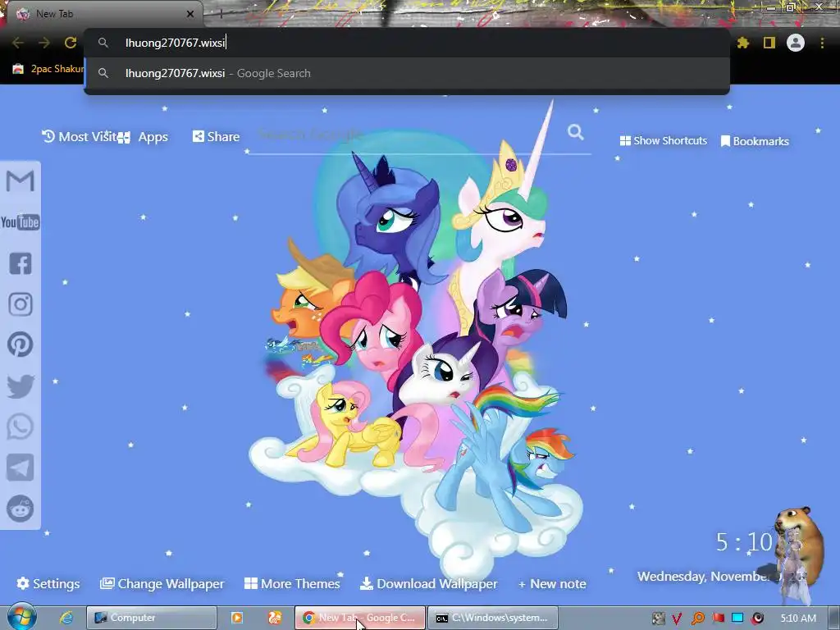This screenshot has height=630, width=840.
Task: Click Download Wallpaper
Action: pos(428,583)
